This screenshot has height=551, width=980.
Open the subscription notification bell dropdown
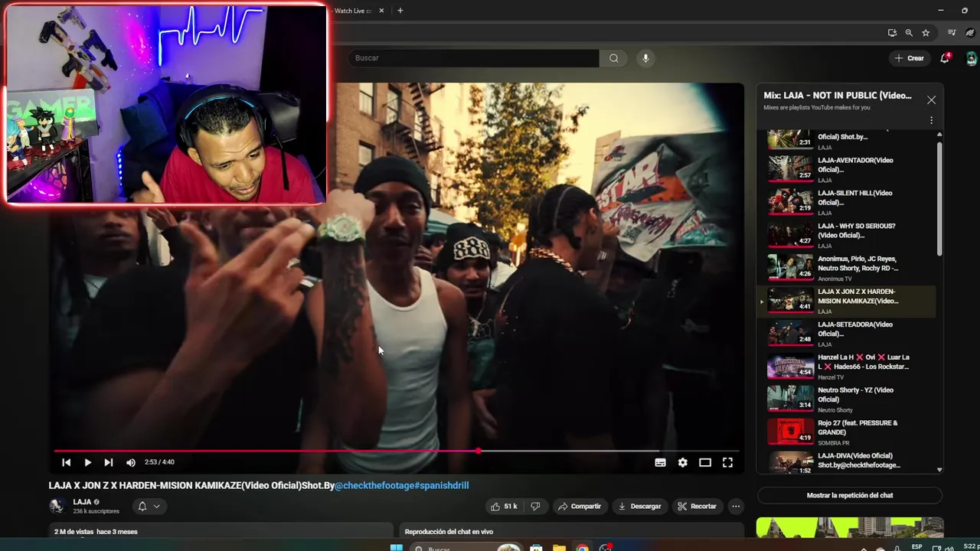click(x=149, y=506)
